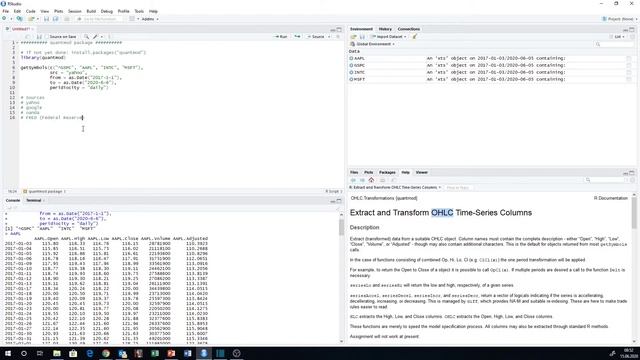Open the Import Dataset dropdown
The width and height of the screenshot is (640, 360).
click(x=388, y=37)
